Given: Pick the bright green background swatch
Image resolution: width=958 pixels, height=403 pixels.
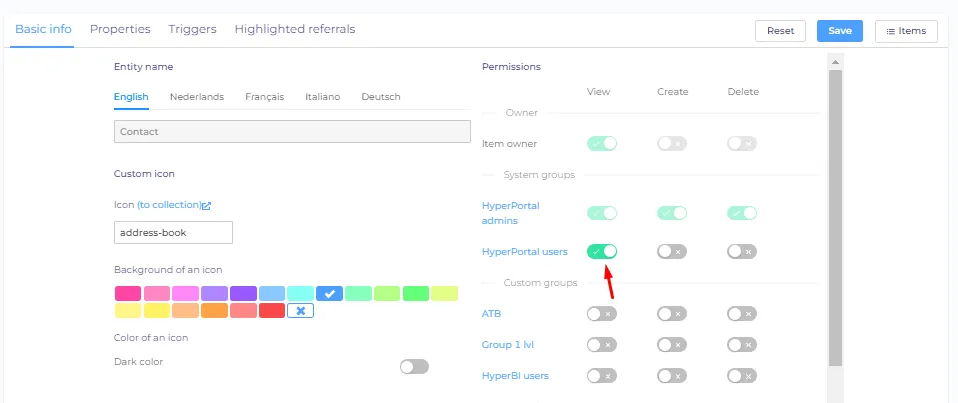Looking at the screenshot, I should 415,294.
